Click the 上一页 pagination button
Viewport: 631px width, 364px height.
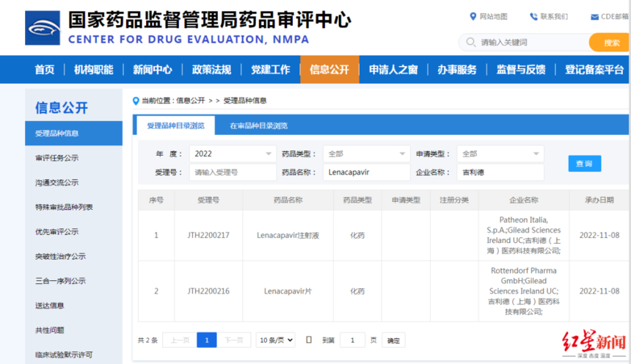pos(180,341)
